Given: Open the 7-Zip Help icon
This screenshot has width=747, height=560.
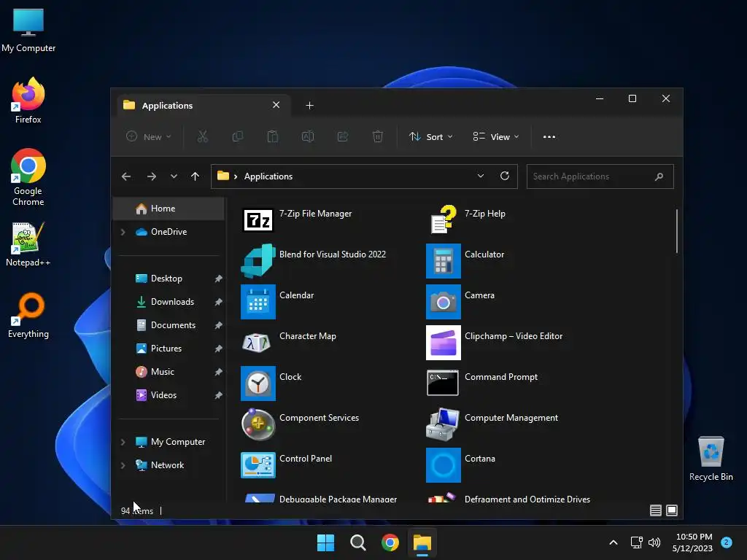Looking at the screenshot, I should [x=443, y=219].
